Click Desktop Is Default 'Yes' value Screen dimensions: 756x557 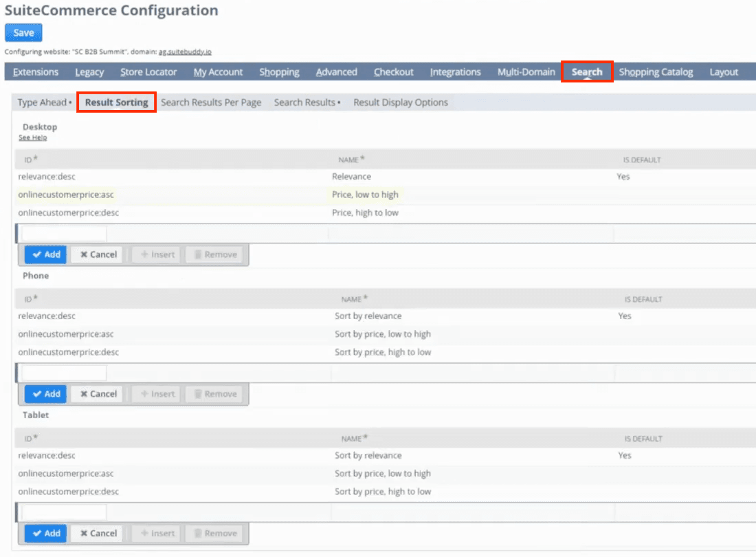tap(623, 177)
